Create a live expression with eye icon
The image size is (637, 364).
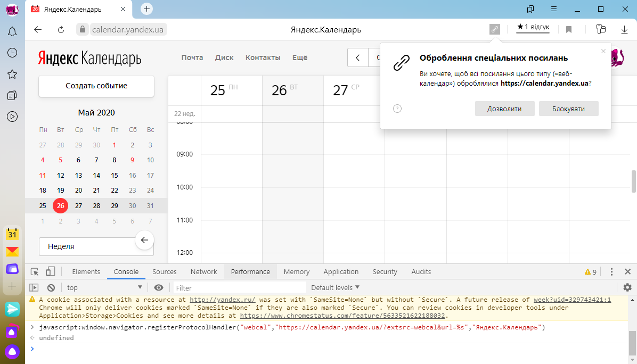(158, 288)
